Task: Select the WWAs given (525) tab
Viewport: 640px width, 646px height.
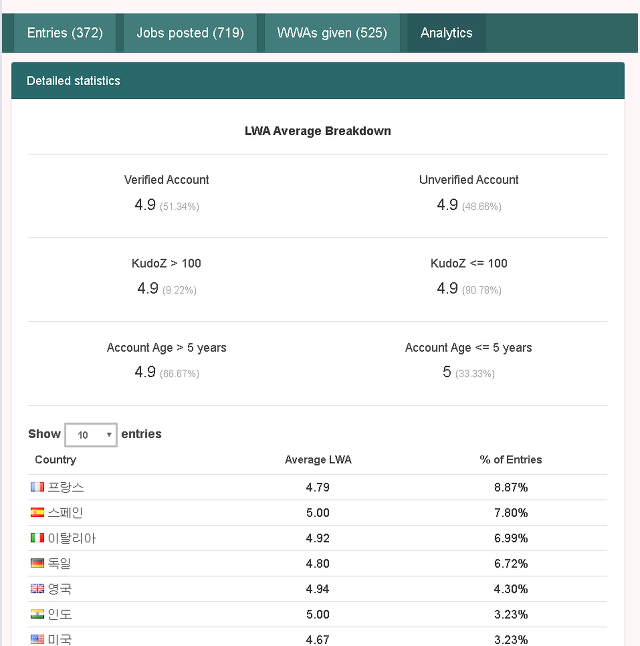Action: pyautogui.click(x=332, y=33)
